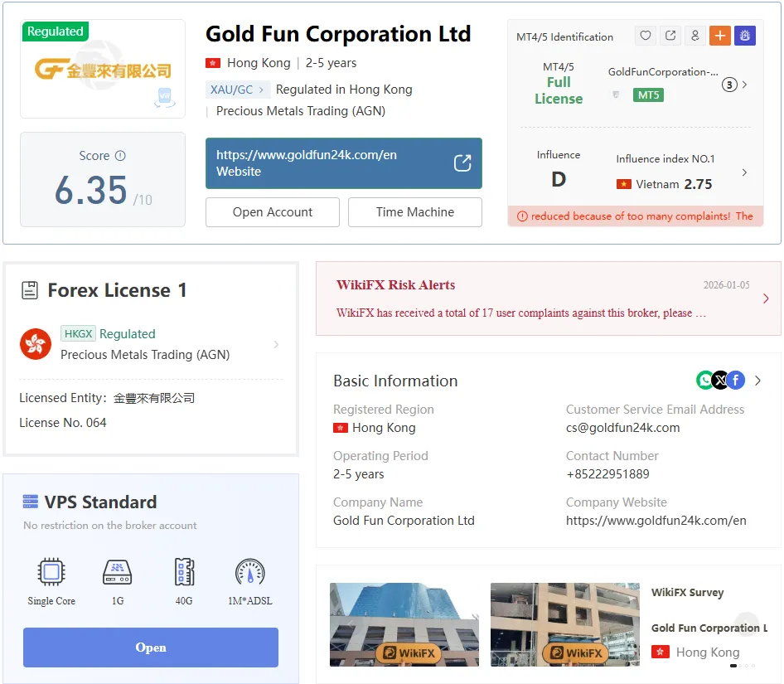Open the beige building survey photo
784x684 pixels.
[565, 624]
